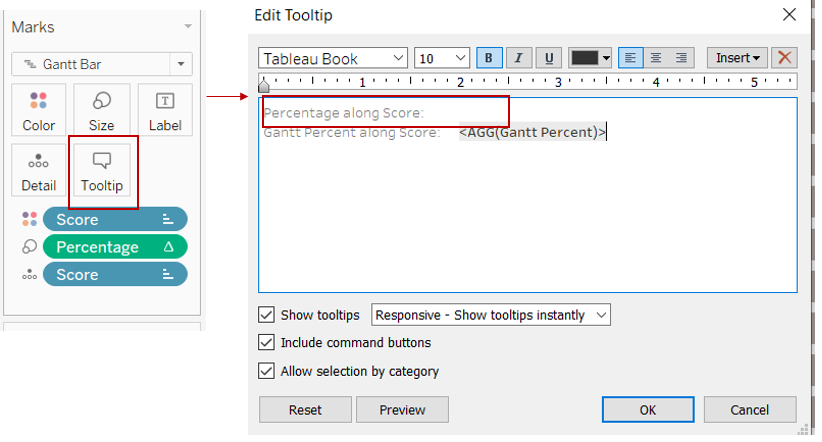Toggle italic text formatting
The width and height of the screenshot is (822, 442).
(x=518, y=58)
